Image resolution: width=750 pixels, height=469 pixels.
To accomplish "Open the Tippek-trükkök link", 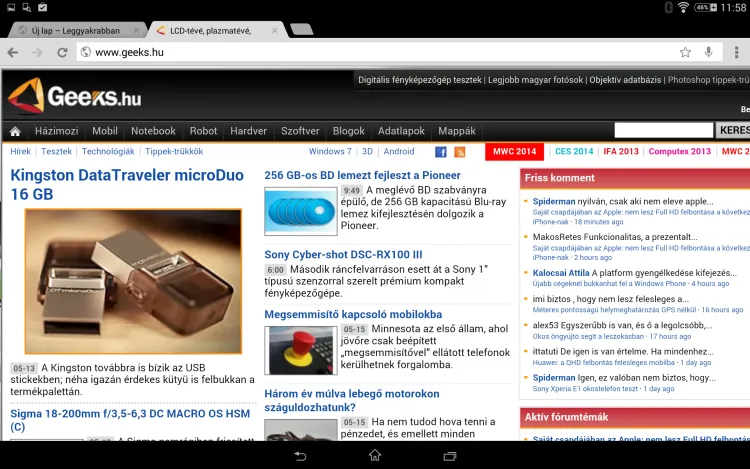I will pos(174,152).
